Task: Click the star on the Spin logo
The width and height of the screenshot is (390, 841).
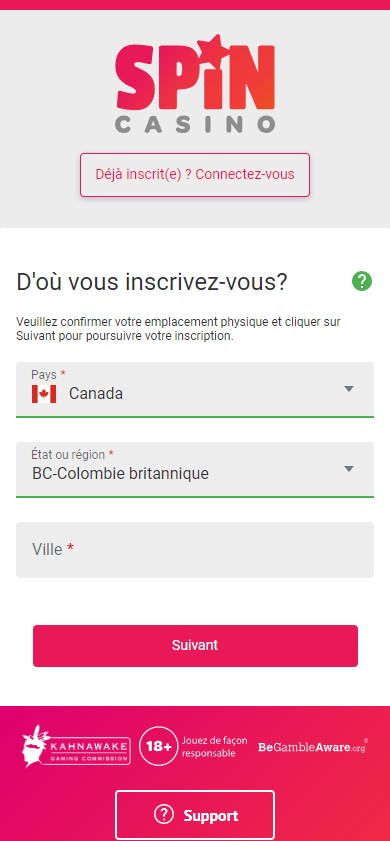Action: 209,48
